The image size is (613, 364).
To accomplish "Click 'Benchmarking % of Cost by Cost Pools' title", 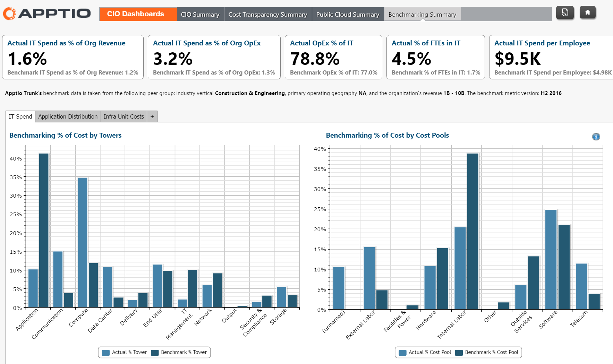I will pyautogui.click(x=388, y=135).
